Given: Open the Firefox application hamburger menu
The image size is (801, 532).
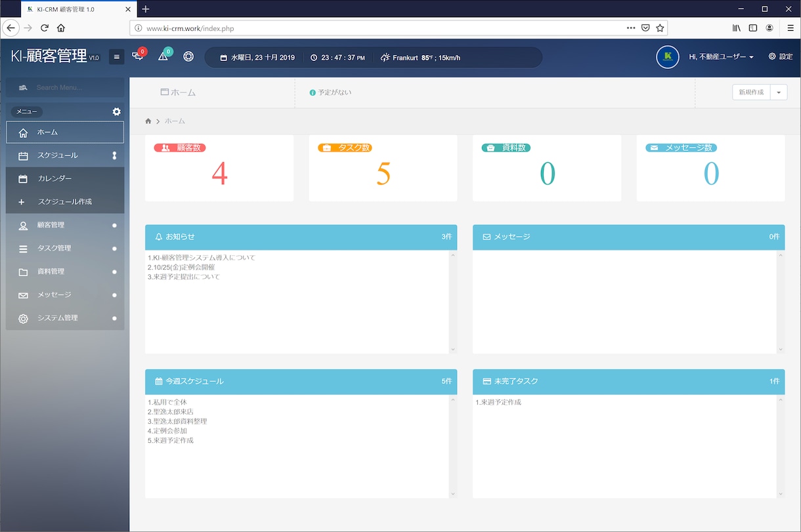Looking at the screenshot, I should pos(790,28).
